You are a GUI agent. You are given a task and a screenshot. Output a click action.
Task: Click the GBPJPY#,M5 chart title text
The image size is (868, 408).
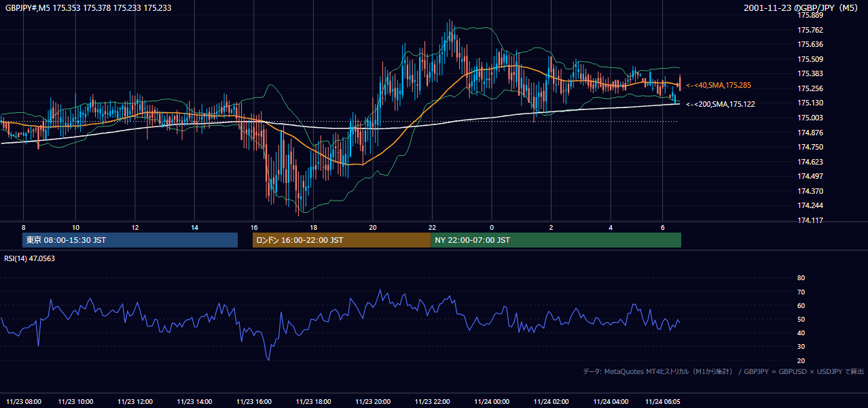(88, 8)
